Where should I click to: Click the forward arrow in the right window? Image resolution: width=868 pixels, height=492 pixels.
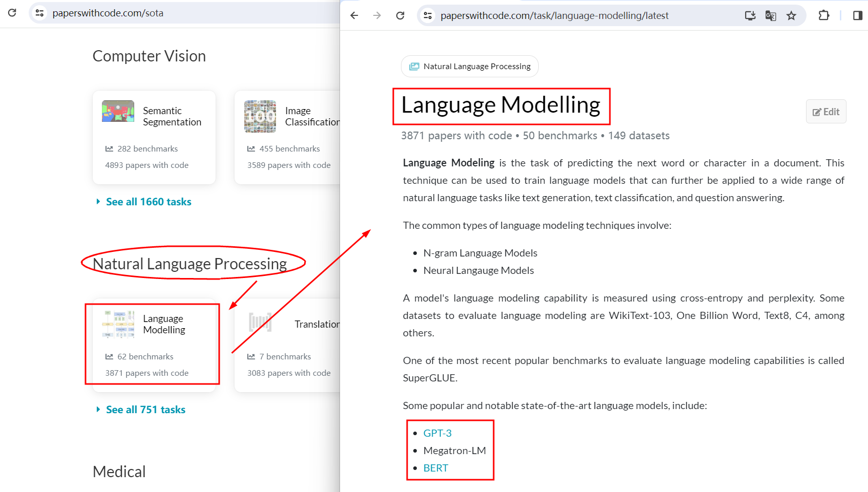[377, 15]
